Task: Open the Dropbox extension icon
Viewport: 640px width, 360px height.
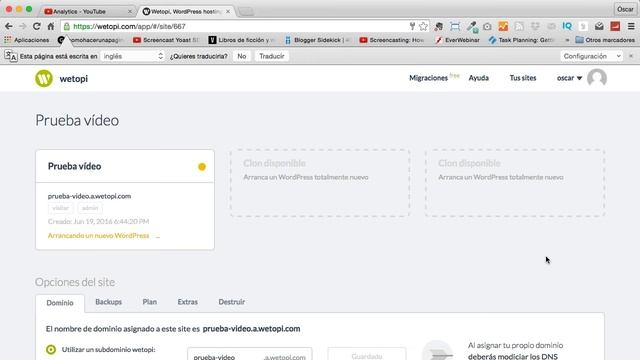Action: pyautogui.click(x=535, y=27)
